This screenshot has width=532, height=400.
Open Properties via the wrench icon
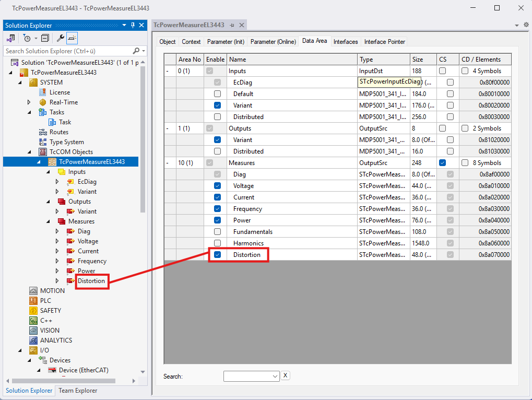click(x=61, y=38)
